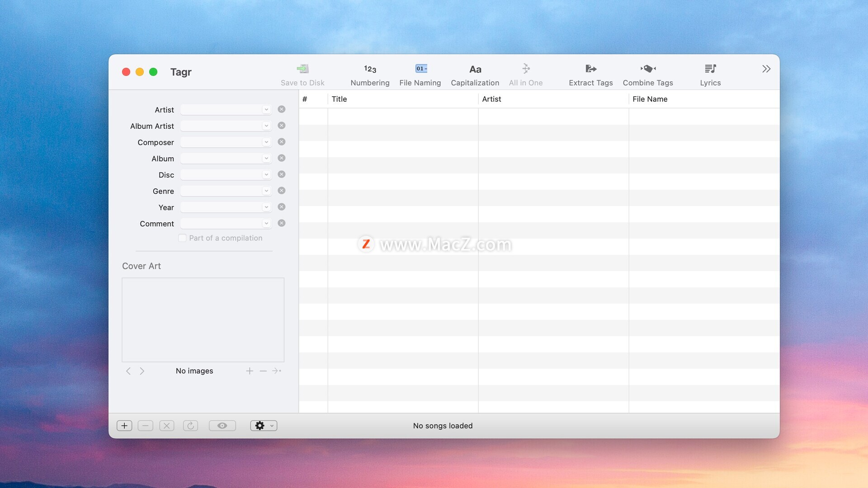The width and height of the screenshot is (868, 488).
Task: Click the cover art image well
Action: pyautogui.click(x=203, y=320)
